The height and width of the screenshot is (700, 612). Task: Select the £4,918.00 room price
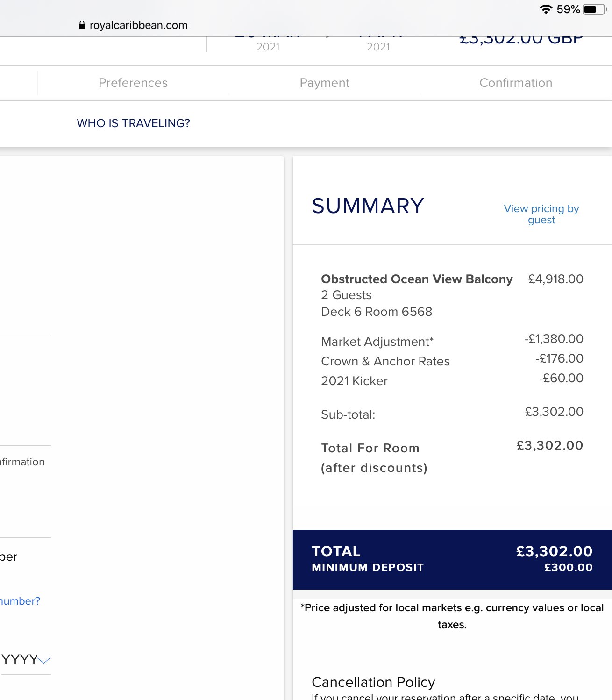click(x=555, y=279)
